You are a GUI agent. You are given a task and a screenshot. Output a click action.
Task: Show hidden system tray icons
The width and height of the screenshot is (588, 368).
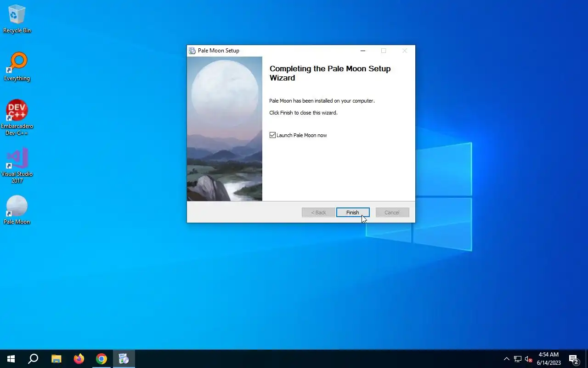point(507,359)
